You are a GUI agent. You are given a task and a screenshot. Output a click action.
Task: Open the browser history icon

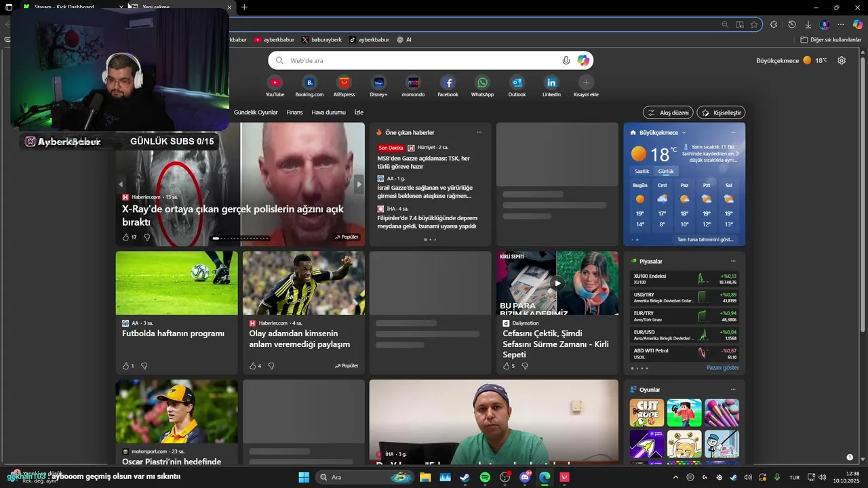(791, 24)
